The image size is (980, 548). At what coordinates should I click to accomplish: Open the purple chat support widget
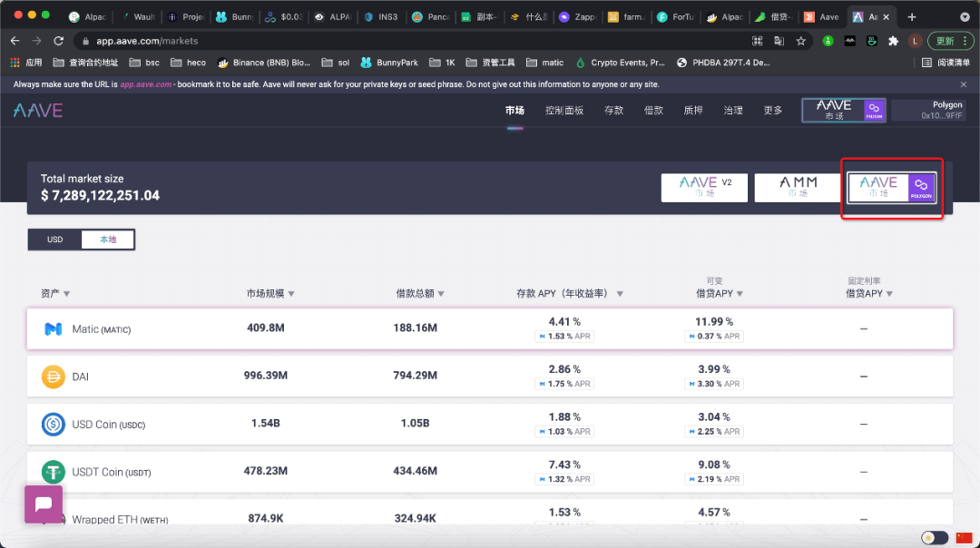[44, 504]
